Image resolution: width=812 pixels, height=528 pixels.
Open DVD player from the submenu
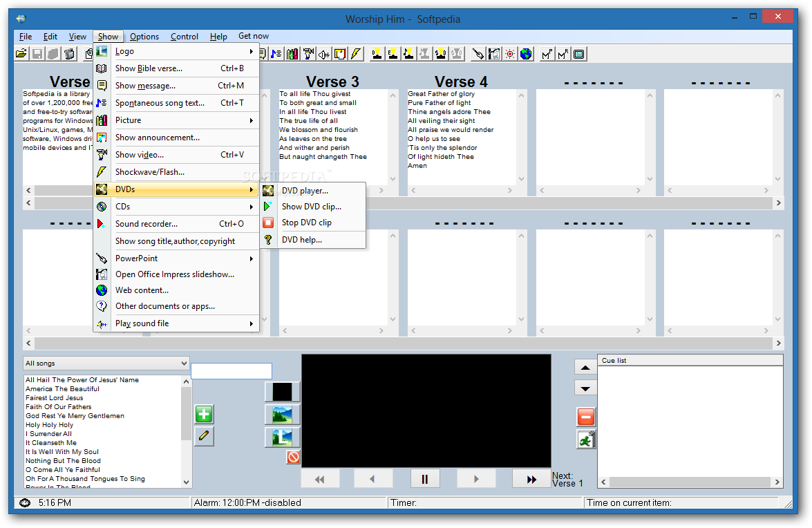point(313,191)
